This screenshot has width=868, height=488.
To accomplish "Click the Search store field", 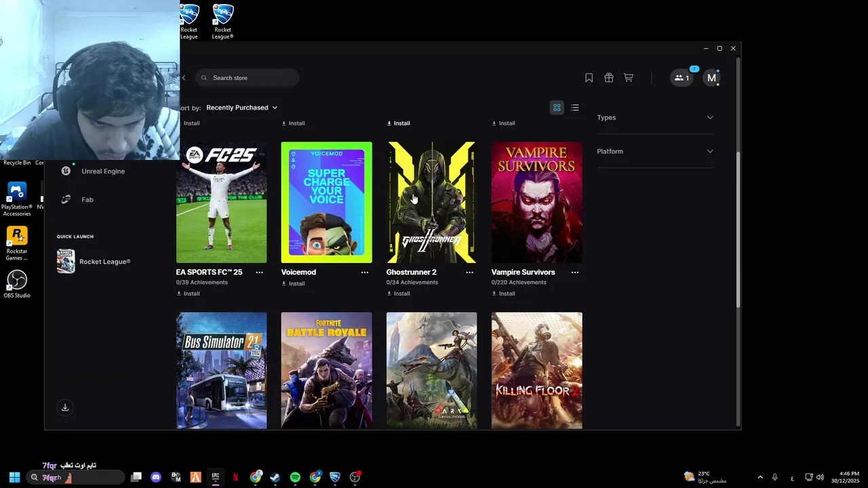I will click(x=248, y=78).
